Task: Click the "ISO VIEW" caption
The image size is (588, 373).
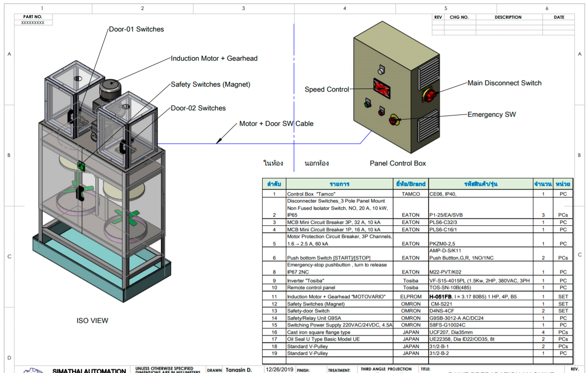Action: 93,321
